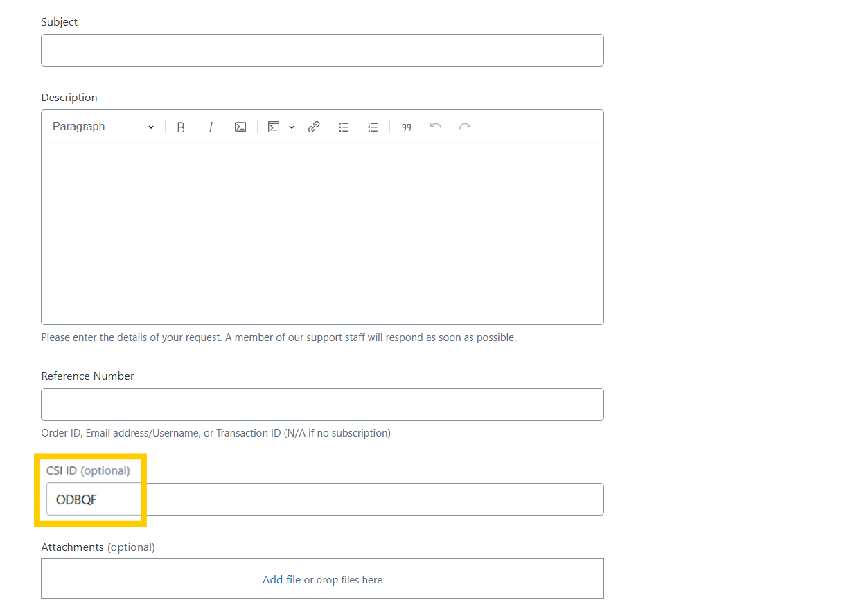The width and height of the screenshot is (857, 616).
Task: Create a numbered list
Action: click(373, 127)
